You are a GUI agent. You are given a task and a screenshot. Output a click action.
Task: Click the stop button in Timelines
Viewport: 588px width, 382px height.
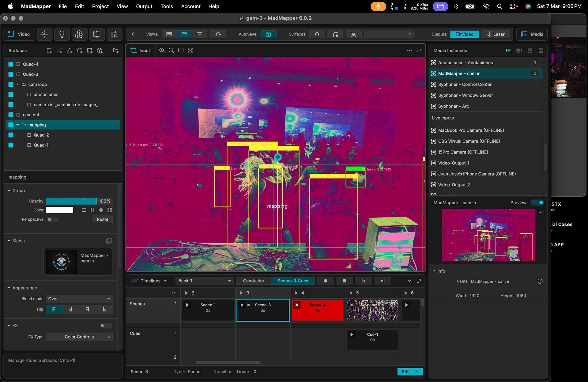pyautogui.click(x=345, y=281)
